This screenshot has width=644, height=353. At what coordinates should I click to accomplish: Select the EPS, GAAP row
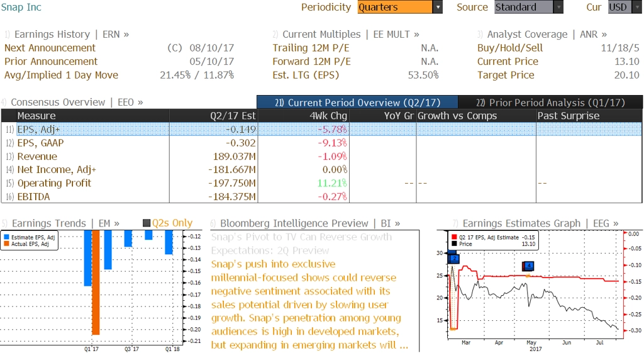(x=321, y=143)
